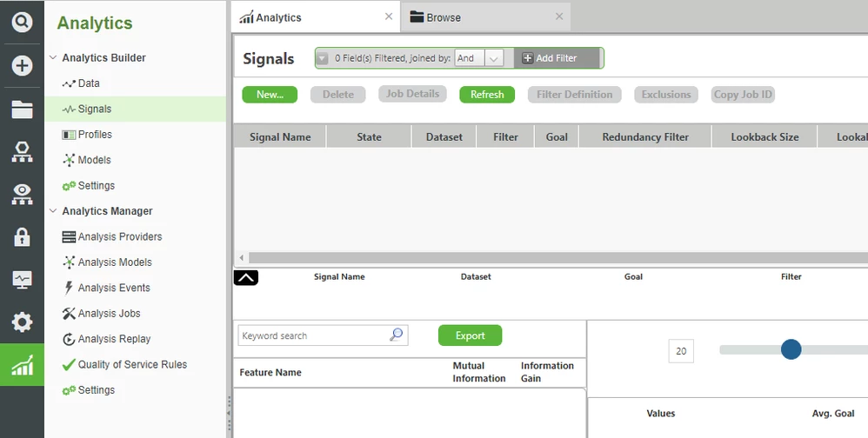
Task: Click the numeric box showing 20
Action: [681, 351]
